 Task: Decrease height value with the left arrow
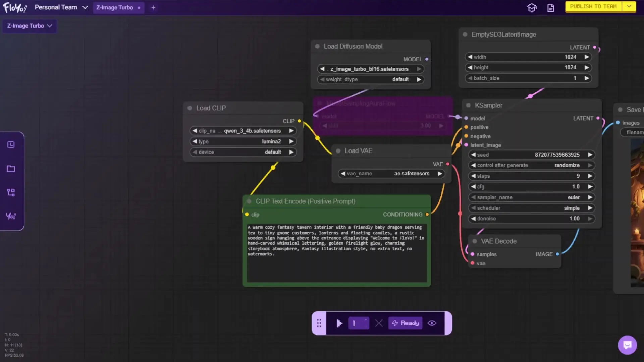[470, 67]
